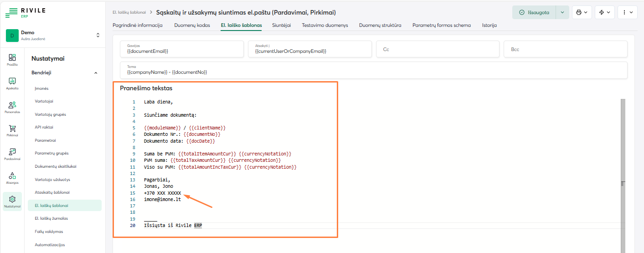The height and width of the screenshot is (253, 644).
Task: Open the printer options dropdown
Action: pyautogui.click(x=582, y=12)
